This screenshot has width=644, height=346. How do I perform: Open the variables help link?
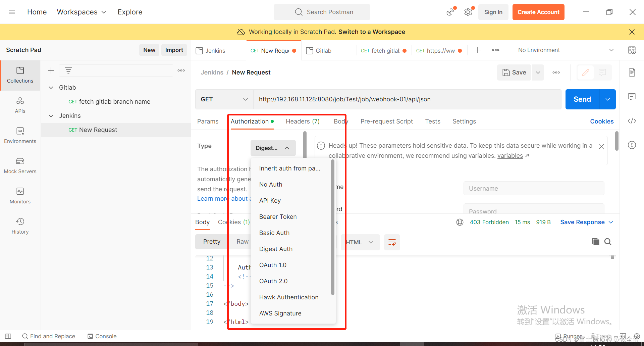tap(510, 156)
